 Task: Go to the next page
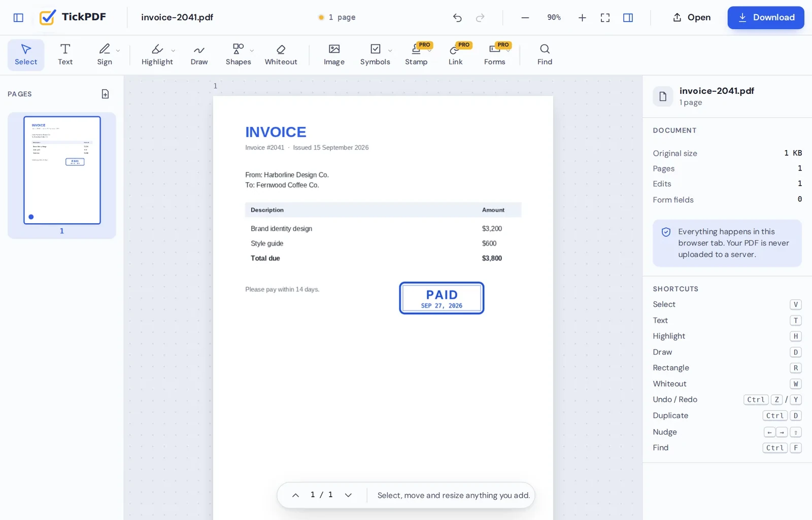(348, 495)
